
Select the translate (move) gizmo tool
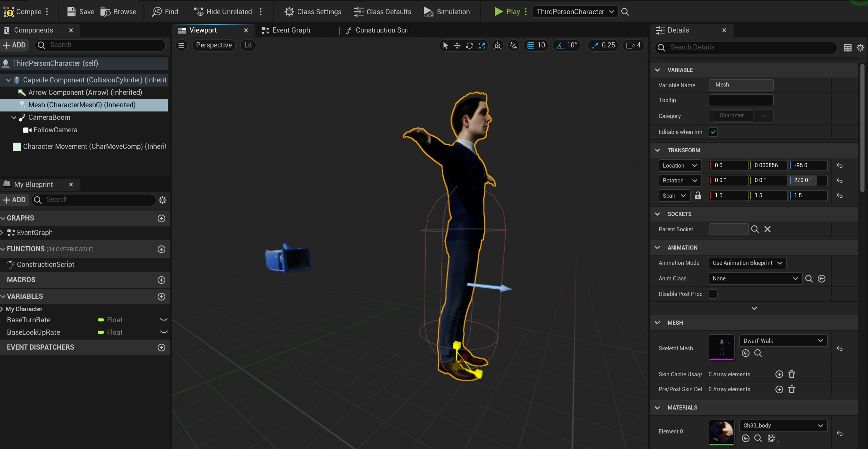click(x=457, y=45)
